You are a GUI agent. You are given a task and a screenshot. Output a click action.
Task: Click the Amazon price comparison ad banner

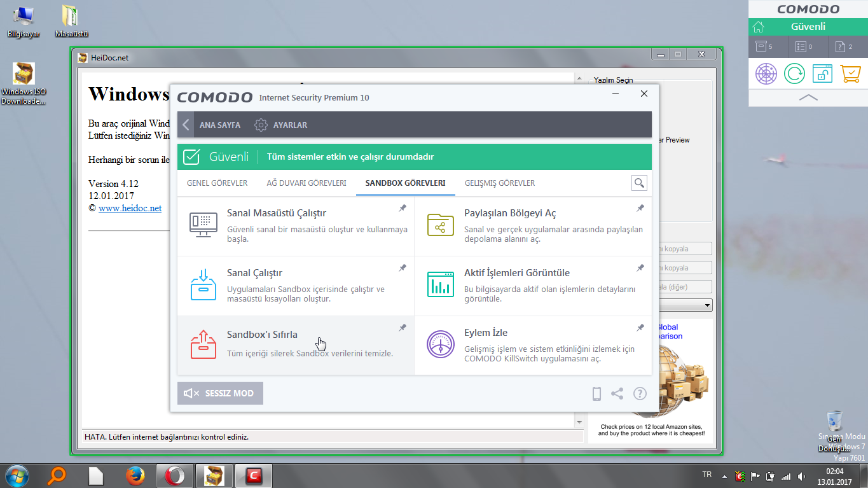point(651,380)
